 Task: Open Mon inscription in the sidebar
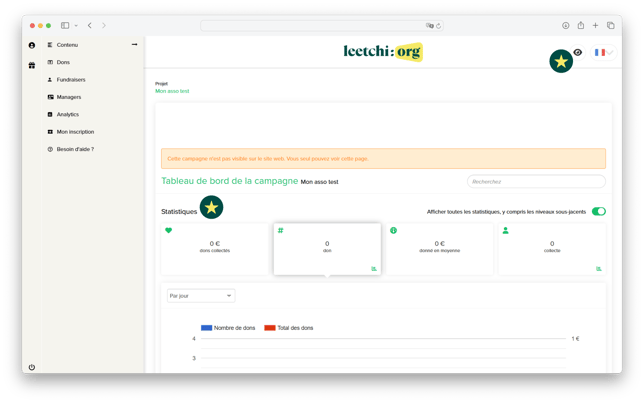[x=75, y=132]
